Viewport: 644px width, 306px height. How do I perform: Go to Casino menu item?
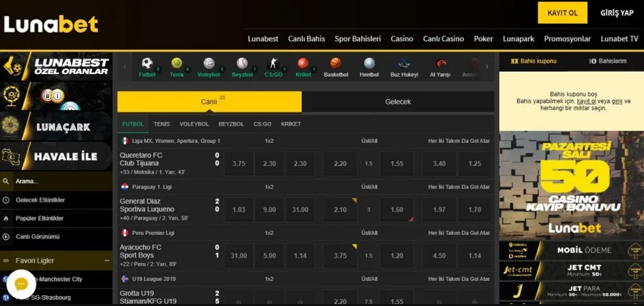tap(402, 39)
